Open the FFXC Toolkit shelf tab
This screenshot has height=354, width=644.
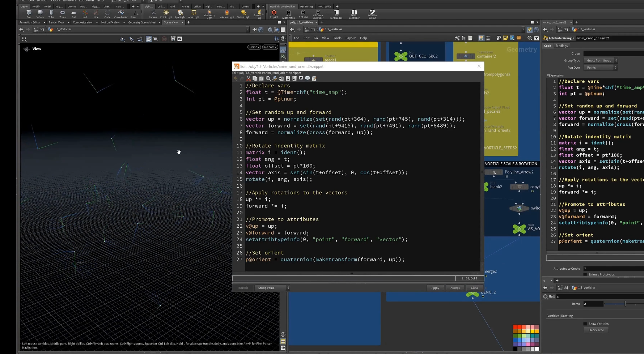[324, 6]
